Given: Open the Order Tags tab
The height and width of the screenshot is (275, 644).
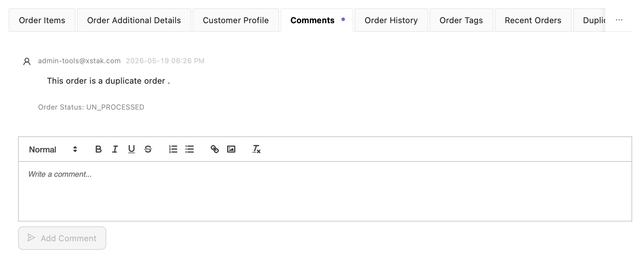Looking at the screenshot, I should point(461,20).
